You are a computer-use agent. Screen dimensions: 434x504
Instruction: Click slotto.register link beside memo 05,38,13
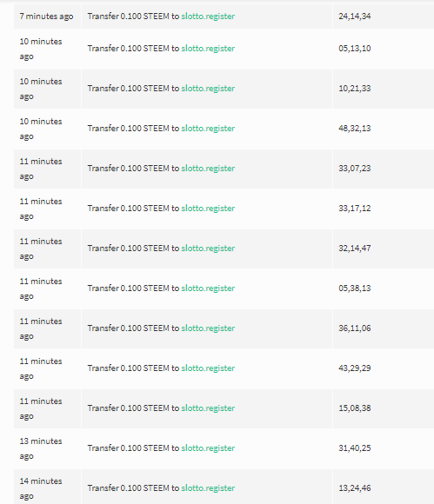click(x=208, y=288)
